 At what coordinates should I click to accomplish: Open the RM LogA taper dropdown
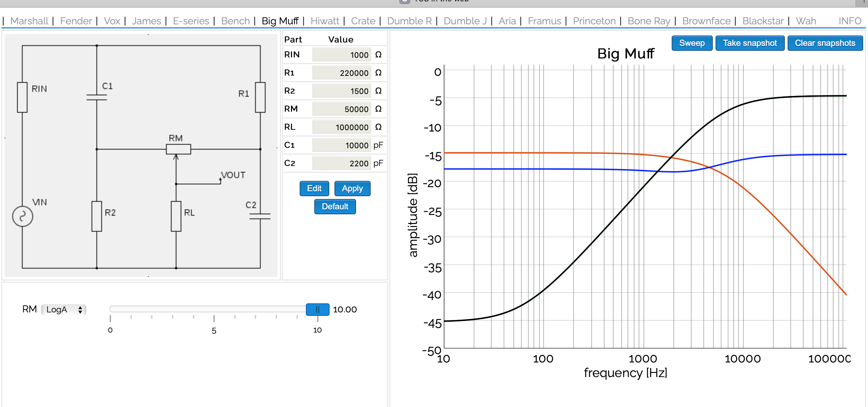(x=64, y=309)
